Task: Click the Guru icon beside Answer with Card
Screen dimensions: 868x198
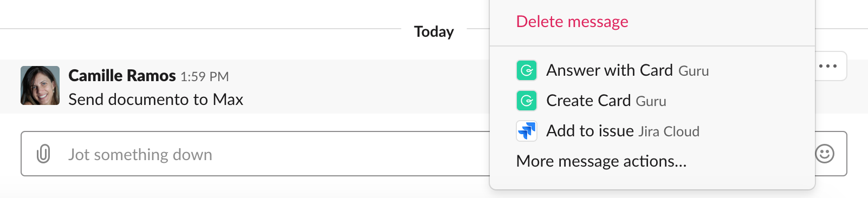Action: 527,70
